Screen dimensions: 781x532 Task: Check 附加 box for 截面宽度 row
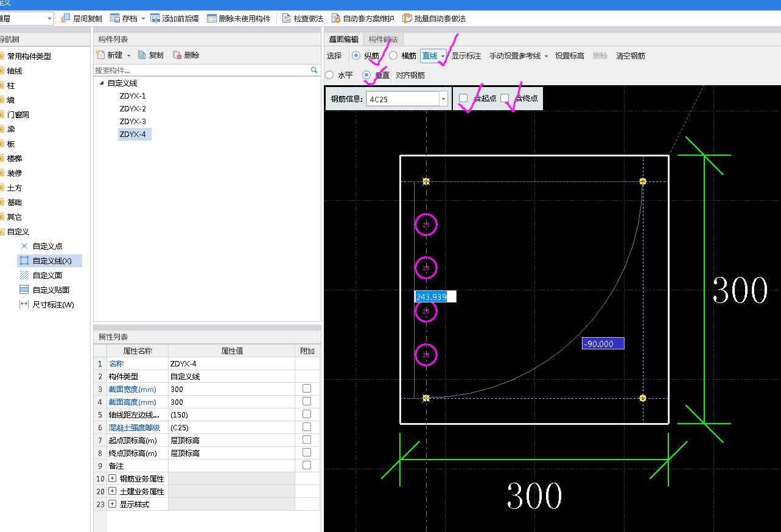[307, 388]
